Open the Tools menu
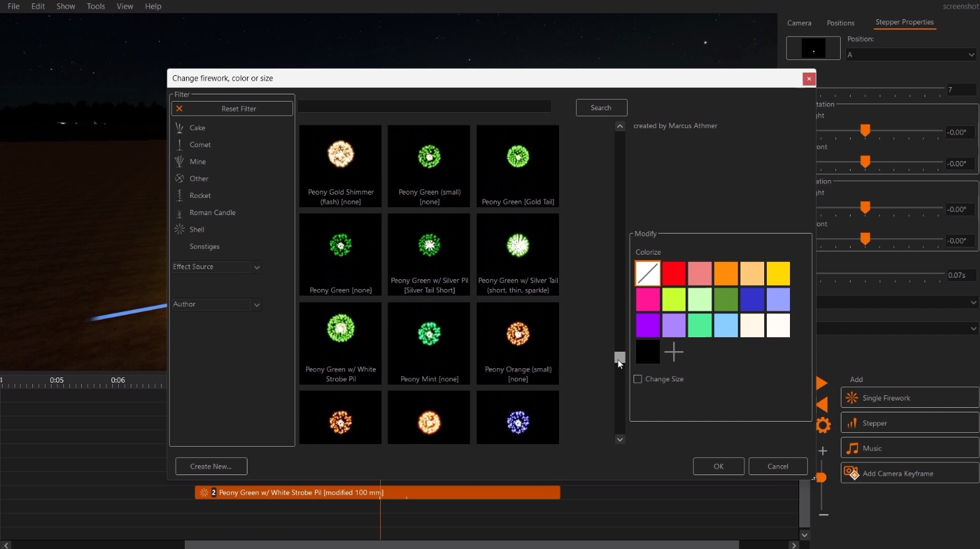Viewport: 980px width, 549px height. coord(96,7)
